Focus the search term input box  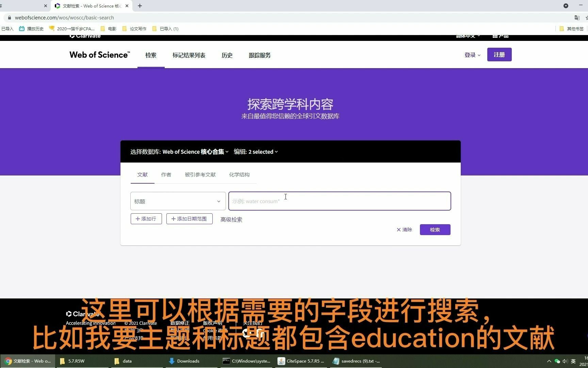[340, 201]
